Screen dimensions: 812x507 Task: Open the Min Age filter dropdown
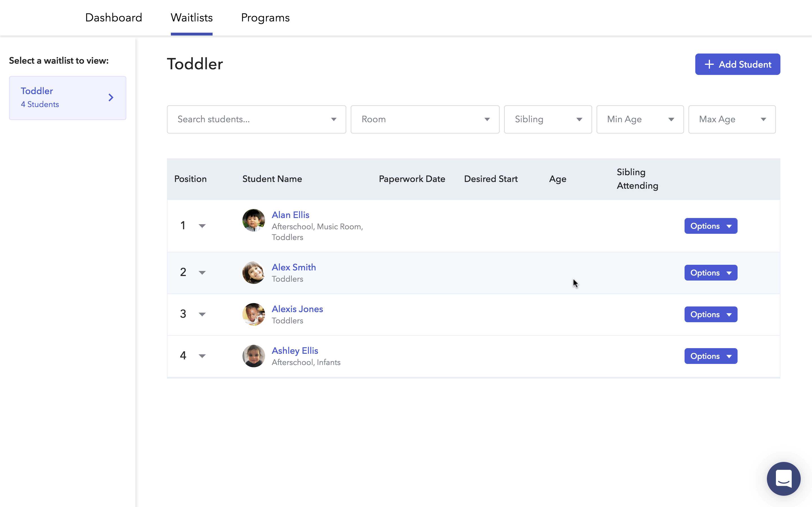(x=639, y=119)
